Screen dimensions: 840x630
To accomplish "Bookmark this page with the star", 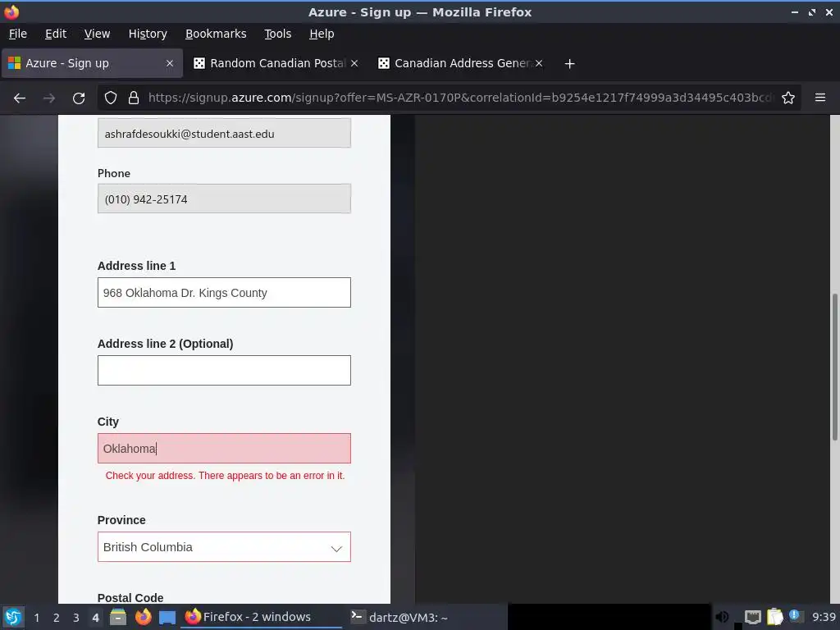I will (788, 98).
